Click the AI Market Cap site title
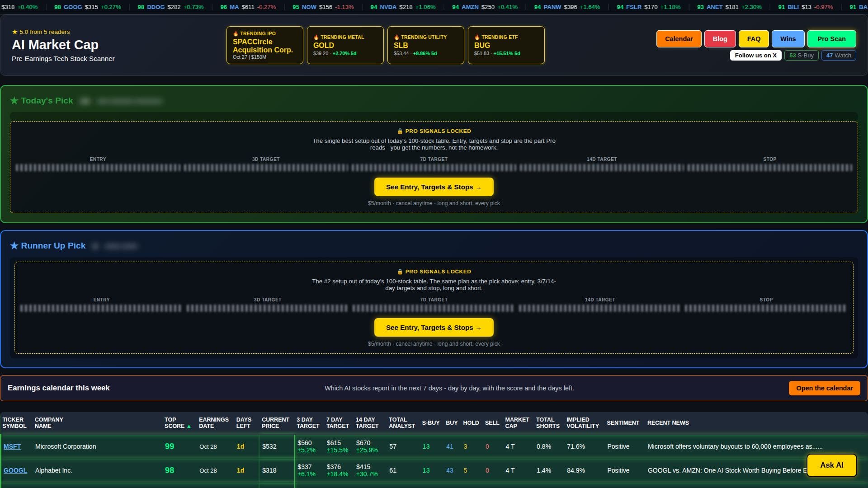 tap(55, 45)
